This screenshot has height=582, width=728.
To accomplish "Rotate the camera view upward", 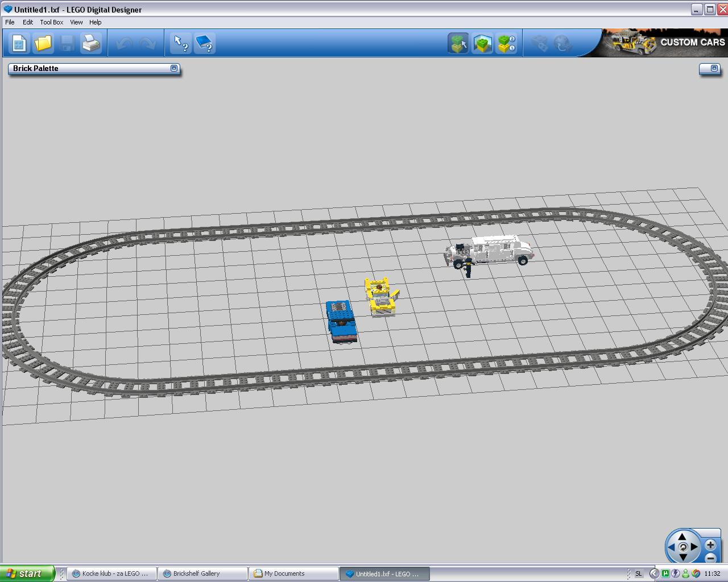I will tap(682, 537).
